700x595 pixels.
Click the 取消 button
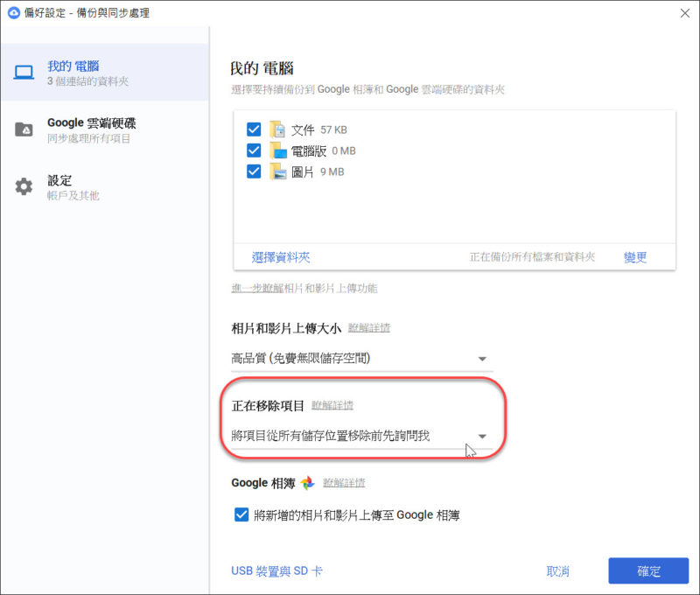(558, 571)
